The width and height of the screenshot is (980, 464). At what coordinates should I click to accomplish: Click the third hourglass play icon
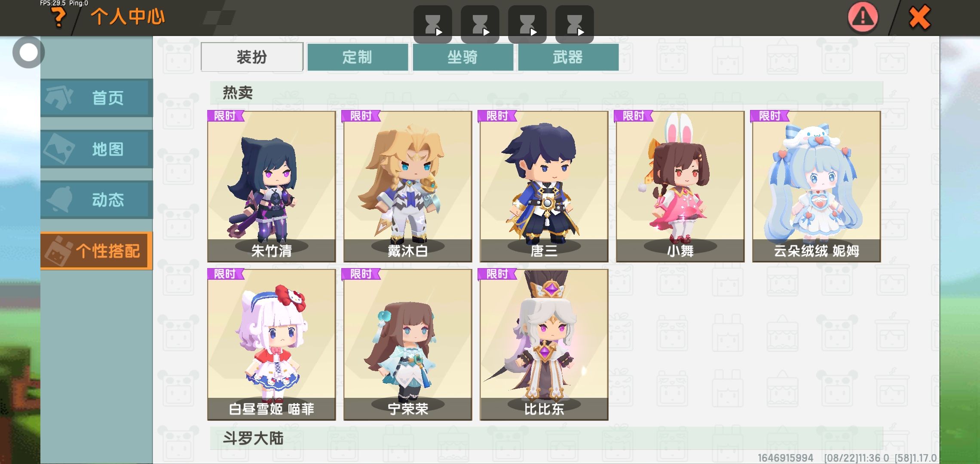pyautogui.click(x=527, y=24)
